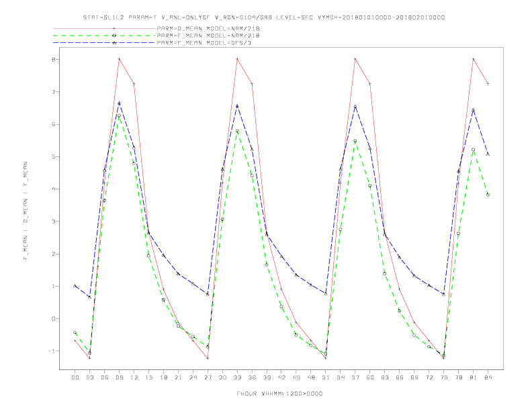Click the vertical y-axis label F_MEAN | O_MEAN | F_MEAN

pyautogui.click(x=26, y=211)
